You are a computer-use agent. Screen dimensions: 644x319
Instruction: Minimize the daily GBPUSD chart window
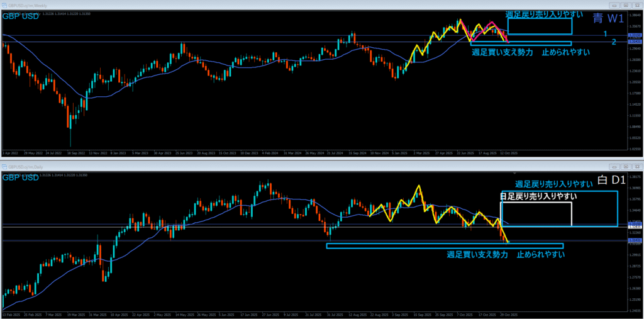coord(614,165)
